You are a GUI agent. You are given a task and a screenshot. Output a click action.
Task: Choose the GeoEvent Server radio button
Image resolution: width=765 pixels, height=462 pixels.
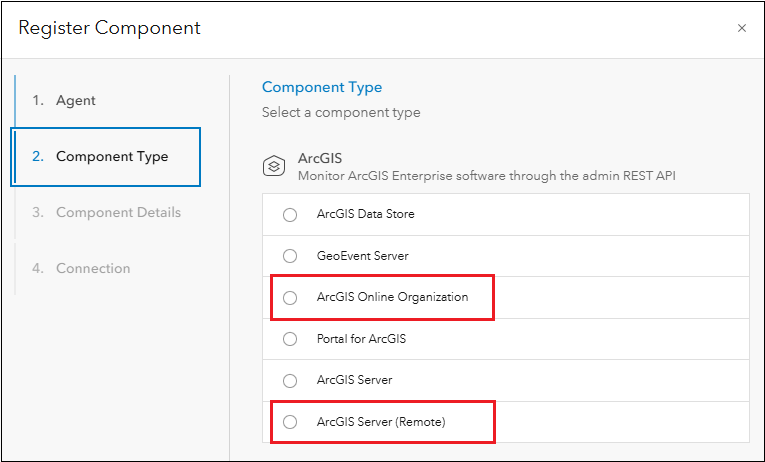(x=290, y=256)
